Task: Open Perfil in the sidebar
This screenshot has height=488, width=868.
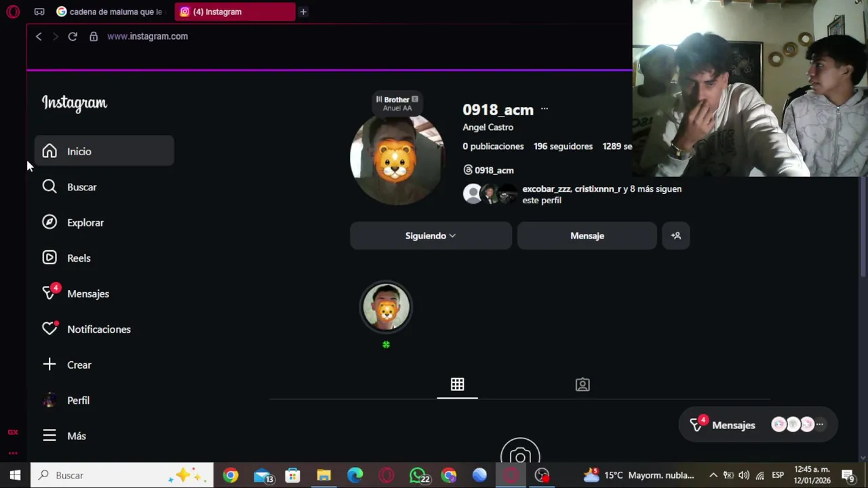Action: click(x=104, y=401)
